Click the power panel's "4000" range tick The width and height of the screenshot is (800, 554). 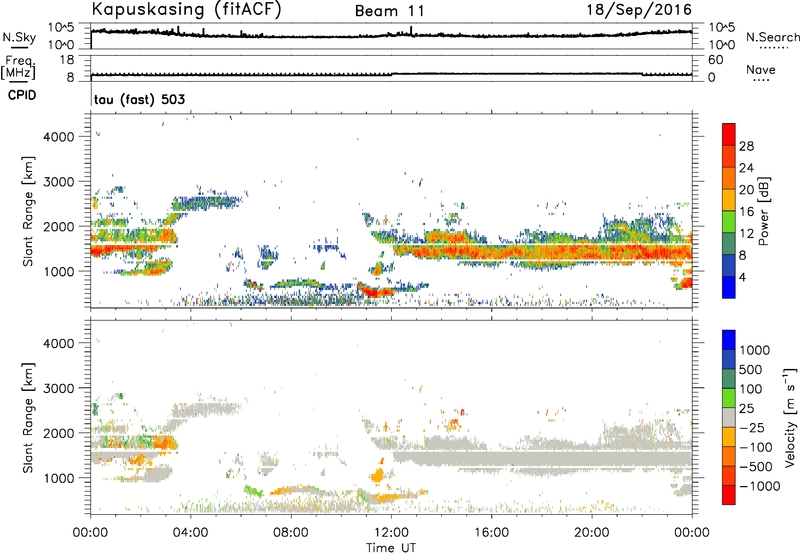pos(59,137)
